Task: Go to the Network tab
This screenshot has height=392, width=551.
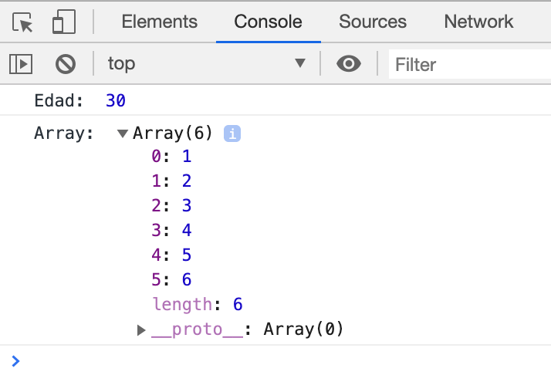Action: pos(478,22)
